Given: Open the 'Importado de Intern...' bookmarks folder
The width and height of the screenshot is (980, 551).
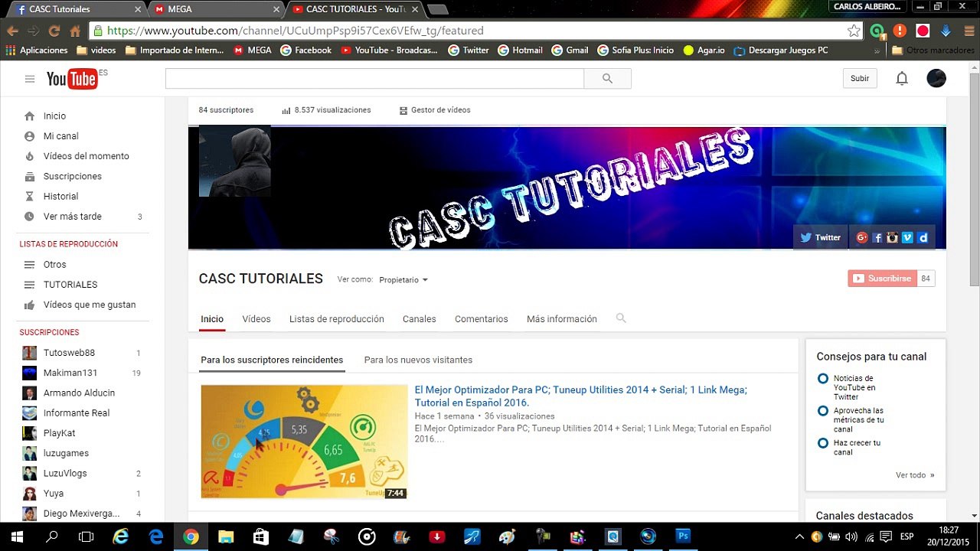Looking at the screenshot, I should [x=175, y=51].
